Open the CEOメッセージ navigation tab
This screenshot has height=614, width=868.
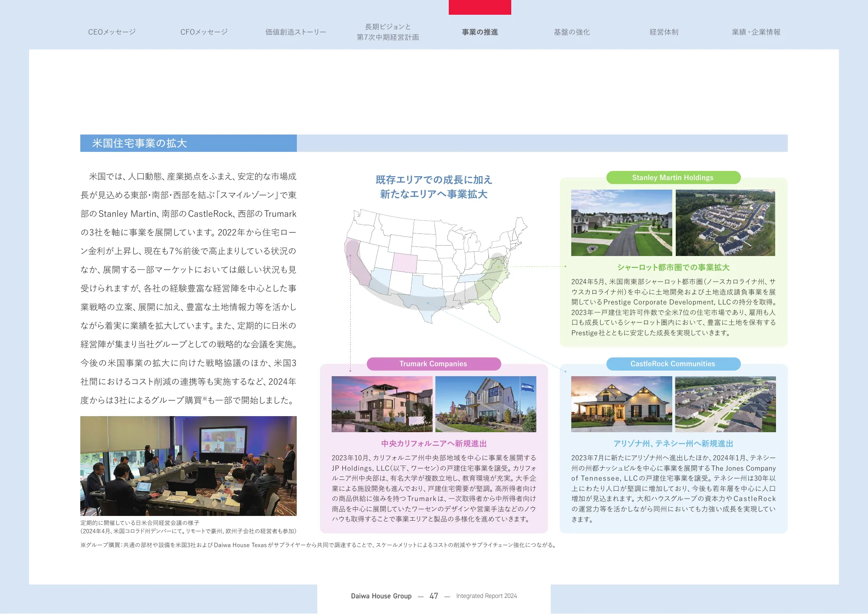click(112, 32)
